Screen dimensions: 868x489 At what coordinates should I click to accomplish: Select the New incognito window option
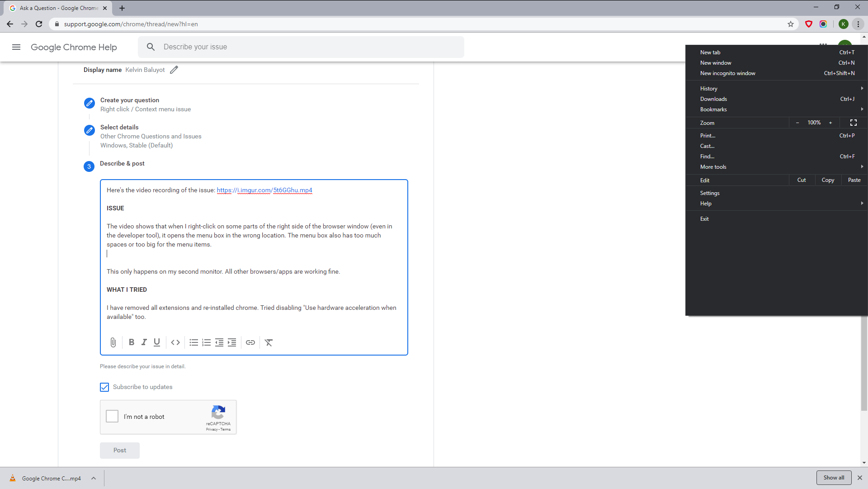[x=727, y=73]
